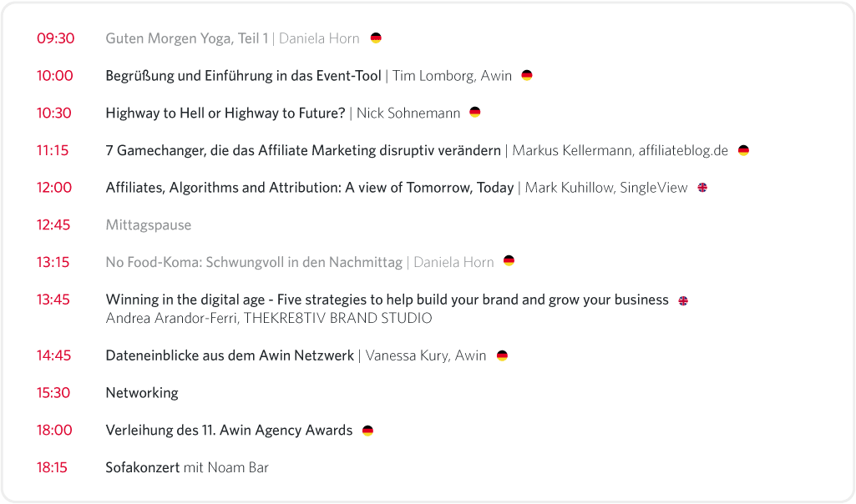Open the Guten Morgen Yoga, Teil 1 session

(x=187, y=38)
